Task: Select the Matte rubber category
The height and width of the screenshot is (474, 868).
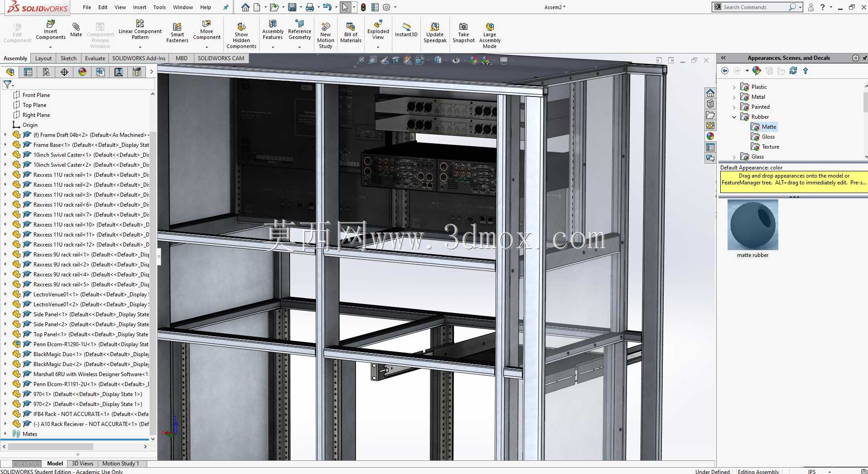Action: click(x=769, y=127)
